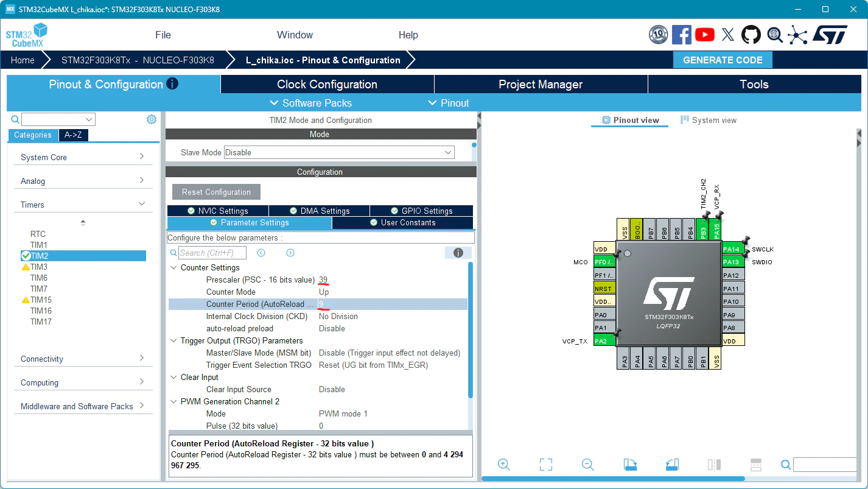
Task: Select TIM15 in the timers list
Action: pyautogui.click(x=41, y=300)
